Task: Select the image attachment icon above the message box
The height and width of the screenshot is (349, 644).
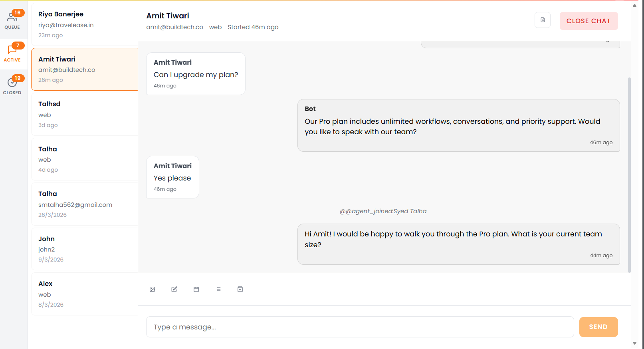Action: (x=152, y=289)
